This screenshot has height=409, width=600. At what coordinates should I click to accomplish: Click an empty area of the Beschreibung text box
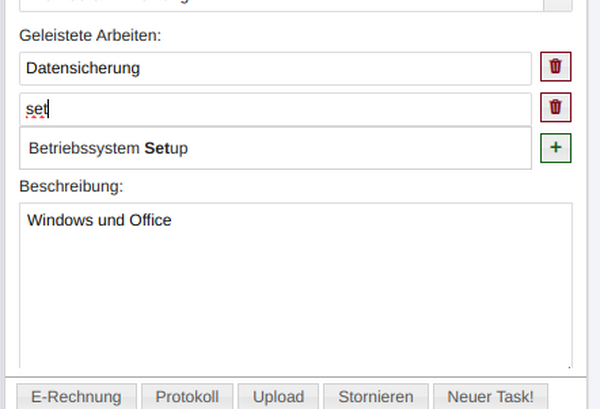click(295, 300)
